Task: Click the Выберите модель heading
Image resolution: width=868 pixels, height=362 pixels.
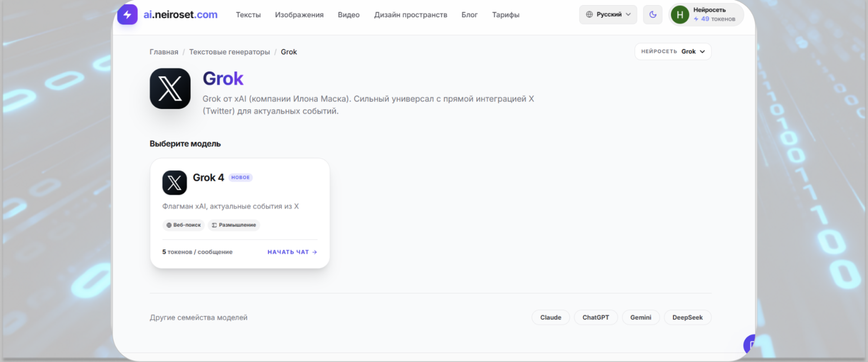Action: pos(185,144)
